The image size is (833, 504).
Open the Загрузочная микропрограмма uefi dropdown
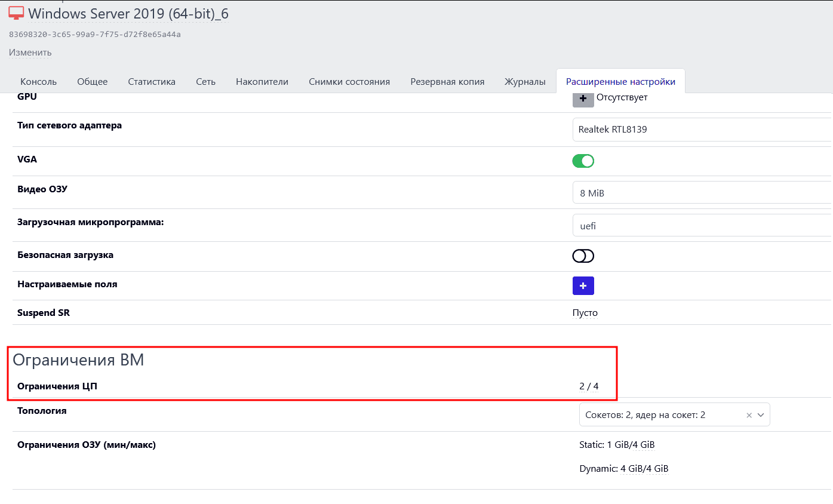(702, 227)
